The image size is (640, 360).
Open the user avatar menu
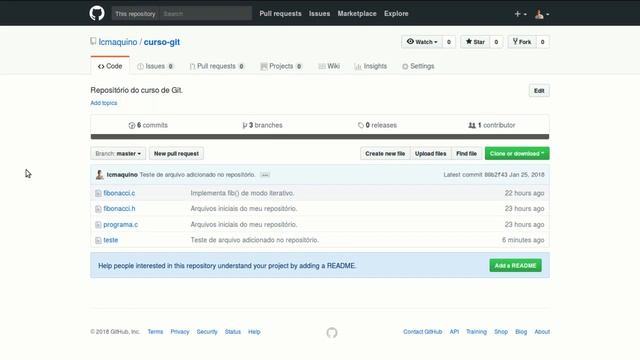(542, 14)
